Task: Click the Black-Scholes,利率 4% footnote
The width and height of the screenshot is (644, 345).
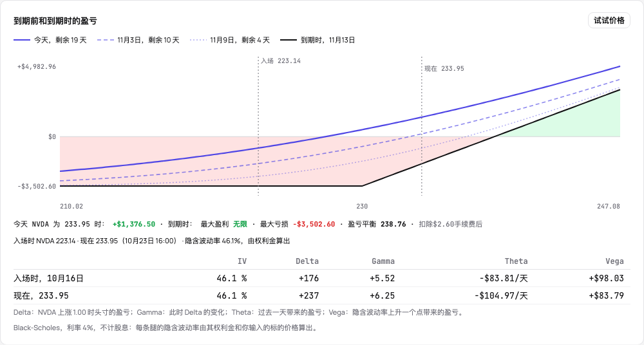Action: point(165,328)
